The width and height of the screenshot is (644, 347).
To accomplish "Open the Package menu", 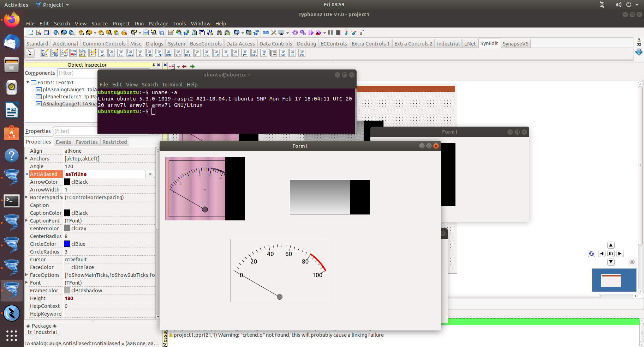I will pos(158,24).
